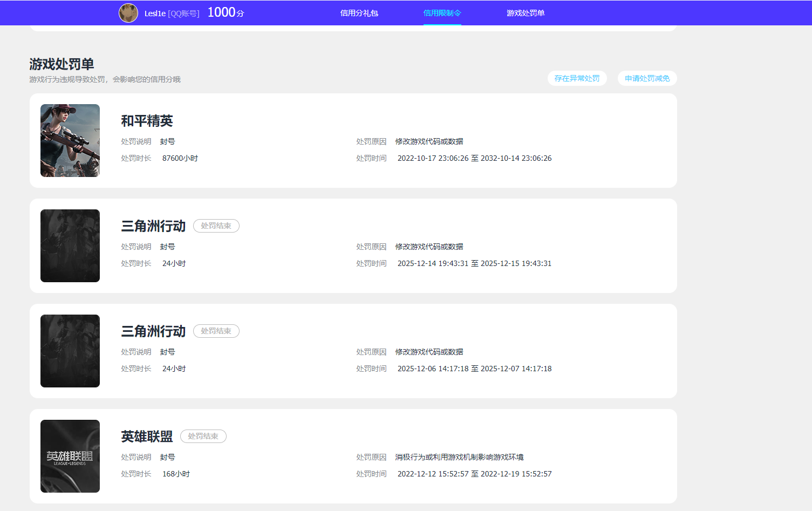Open the 信用分礼包 tab
This screenshot has height=511, width=812.
[x=359, y=13]
